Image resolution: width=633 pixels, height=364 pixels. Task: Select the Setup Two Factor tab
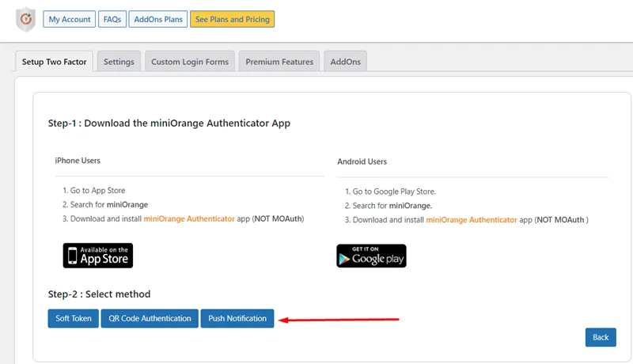[54, 62]
